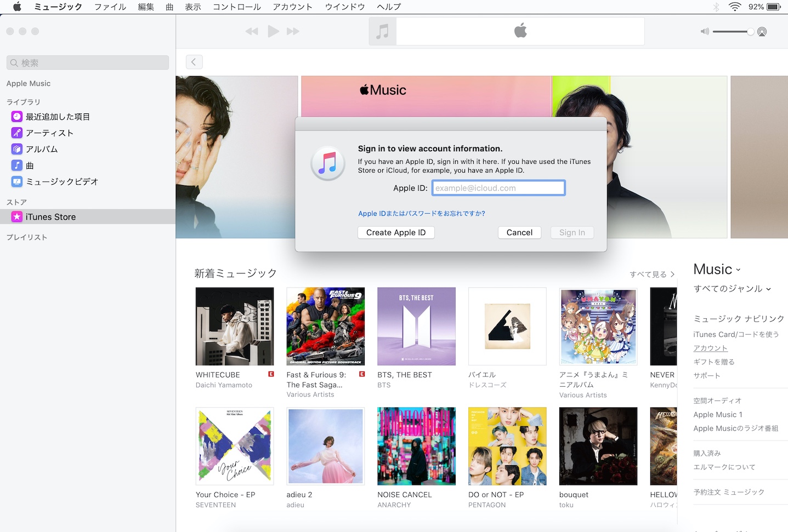Click the Recently Added clock icon
Viewport: 788px width, 532px height.
17,117
